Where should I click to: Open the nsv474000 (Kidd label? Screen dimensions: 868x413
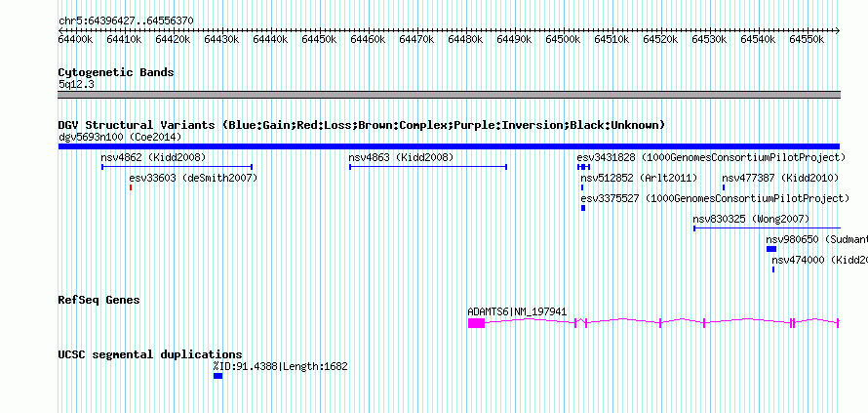[819, 260]
